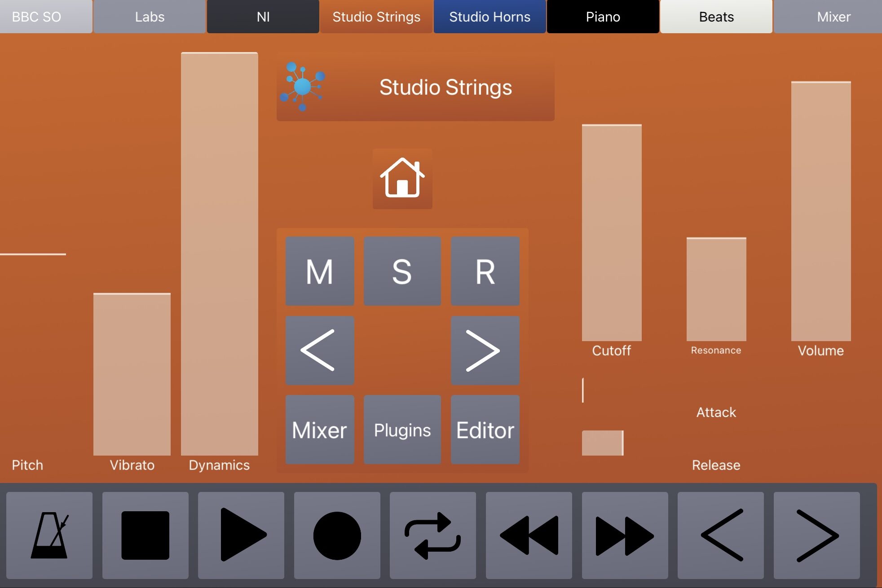Go to previous track with left chevron in the grid
The height and width of the screenshot is (588, 882).
[x=320, y=350]
